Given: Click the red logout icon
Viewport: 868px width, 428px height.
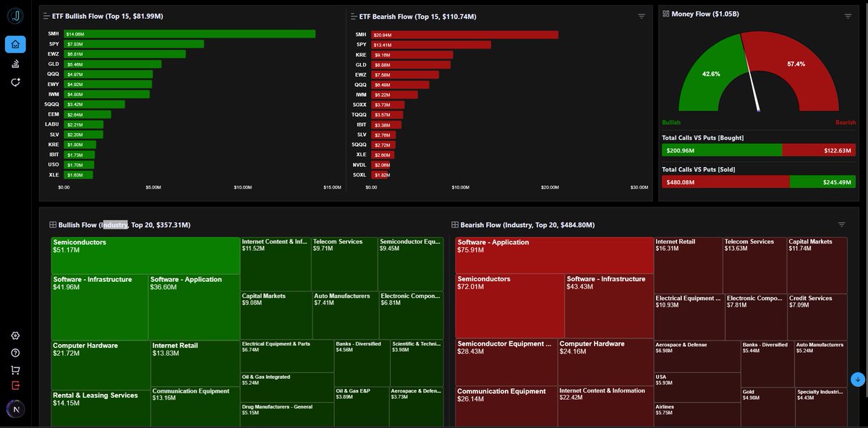Looking at the screenshot, I should (x=15, y=385).
